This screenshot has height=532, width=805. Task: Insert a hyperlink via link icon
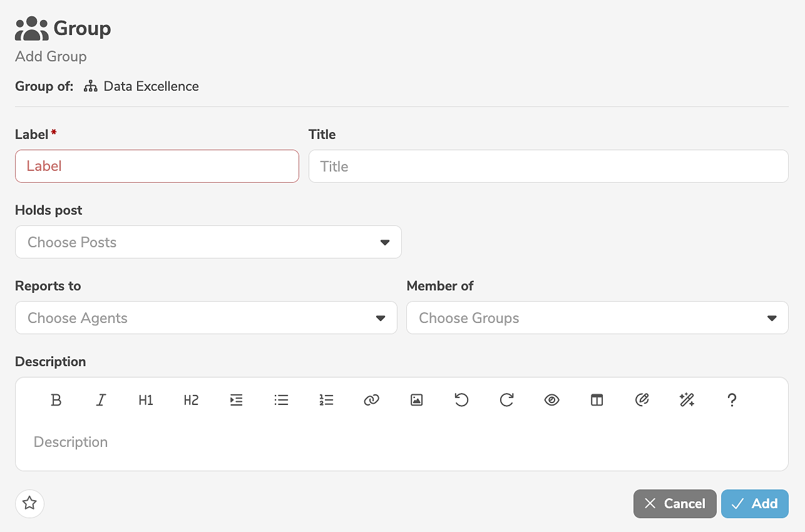point(371,400)
